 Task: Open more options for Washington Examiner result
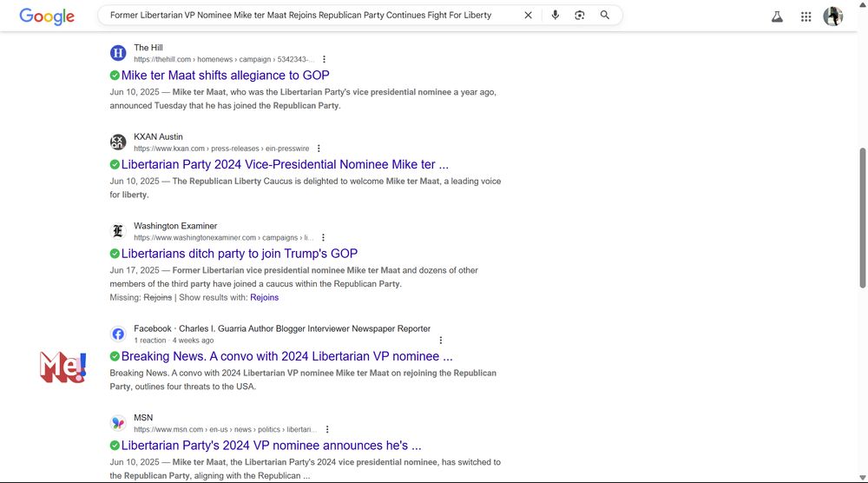[323, 238]
